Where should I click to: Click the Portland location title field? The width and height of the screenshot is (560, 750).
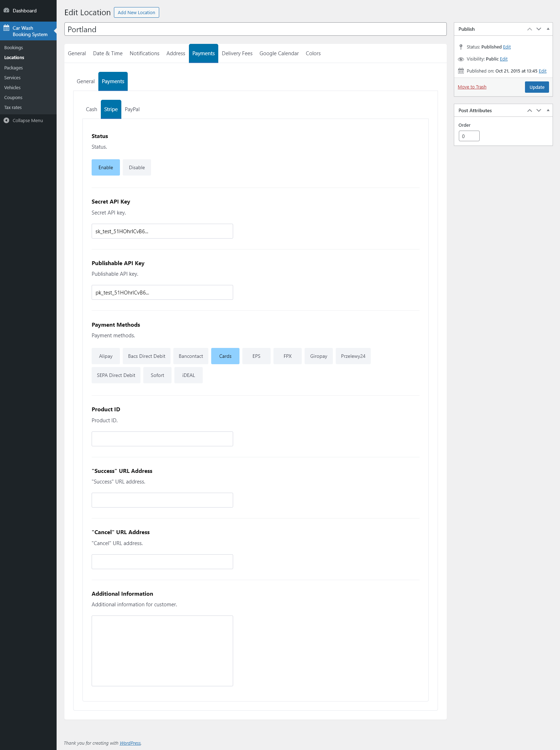(x=255, y=29)
